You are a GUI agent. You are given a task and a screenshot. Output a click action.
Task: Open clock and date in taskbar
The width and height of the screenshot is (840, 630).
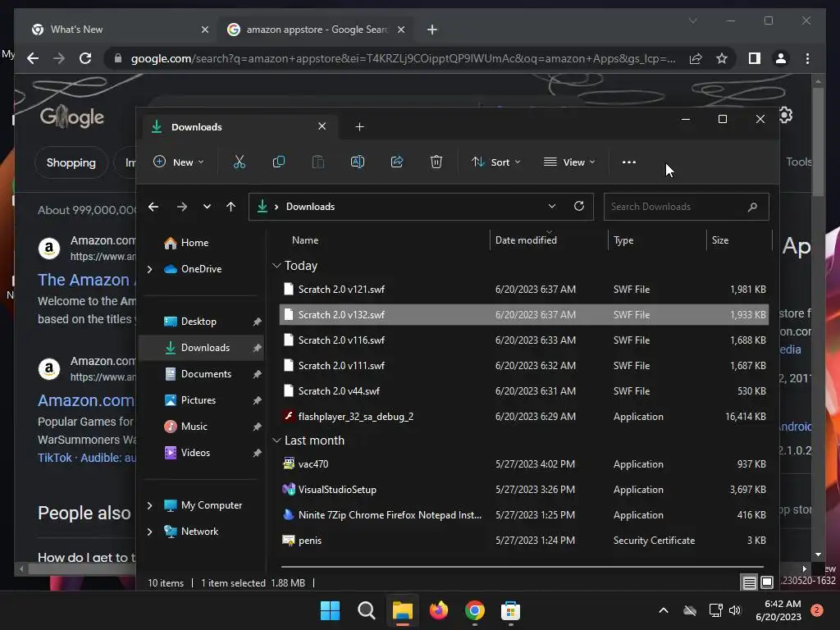tap(778, 610)
